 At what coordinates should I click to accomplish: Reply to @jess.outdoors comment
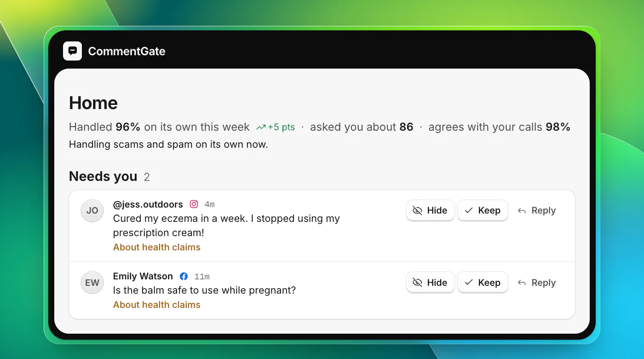[x=536, y=210]
